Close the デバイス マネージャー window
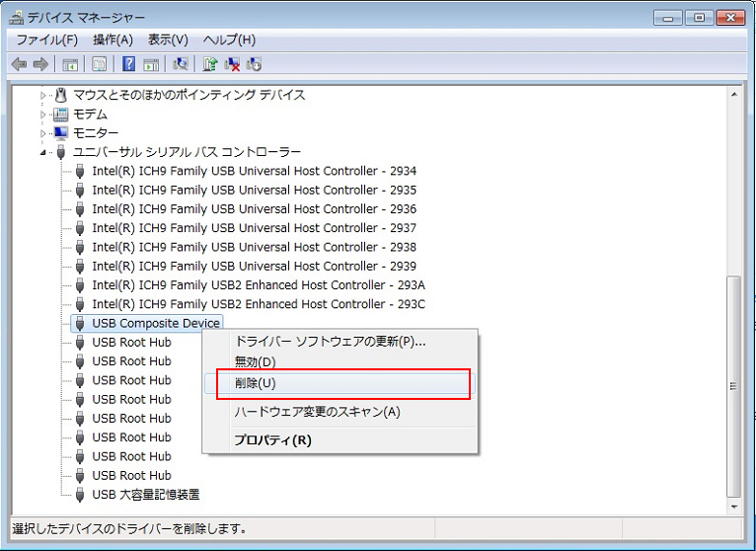756x551 pixels. pos(730,18)
